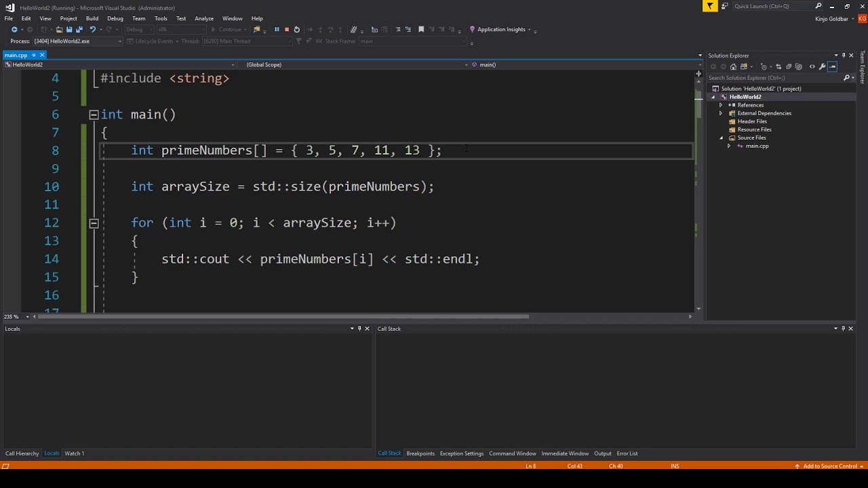The width and height of the screenshot is (868, 488).
Task: Close the Locals panel
Action: click(368, 329)
